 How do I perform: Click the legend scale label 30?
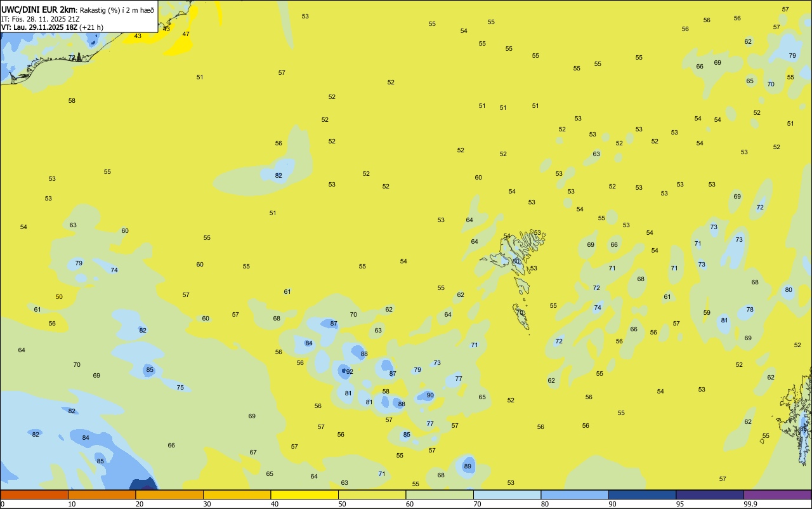click(207, 504)
